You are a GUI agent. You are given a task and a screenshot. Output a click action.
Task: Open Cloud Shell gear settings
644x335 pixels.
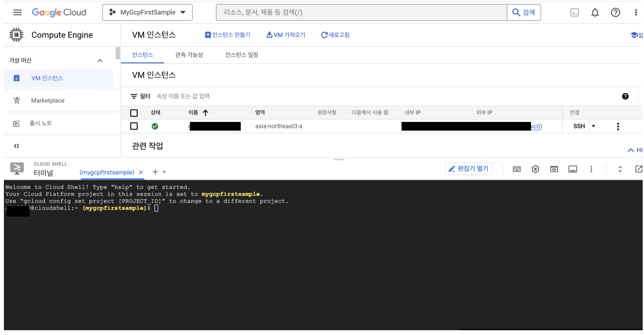click(535, 169)
